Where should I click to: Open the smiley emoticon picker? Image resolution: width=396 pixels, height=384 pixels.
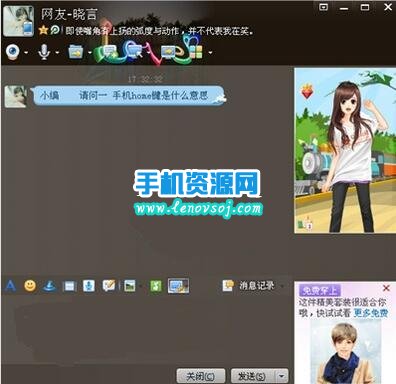click(30, 286)
